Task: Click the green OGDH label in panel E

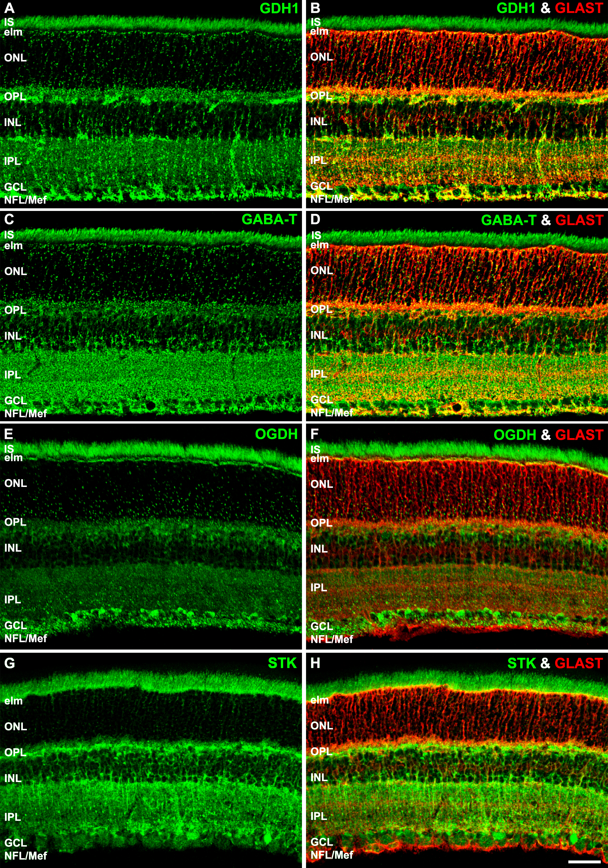Action: pos(276,434)
